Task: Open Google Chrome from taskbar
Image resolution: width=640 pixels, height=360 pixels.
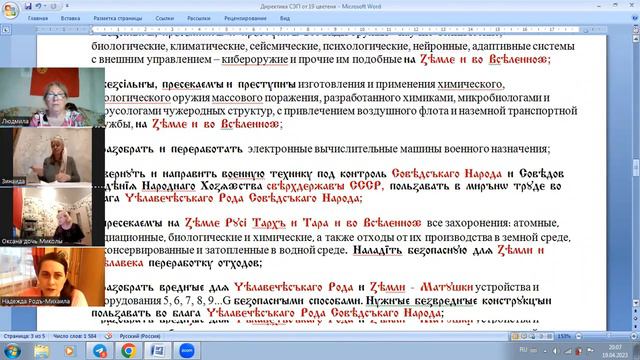Action: coord(129,351)
